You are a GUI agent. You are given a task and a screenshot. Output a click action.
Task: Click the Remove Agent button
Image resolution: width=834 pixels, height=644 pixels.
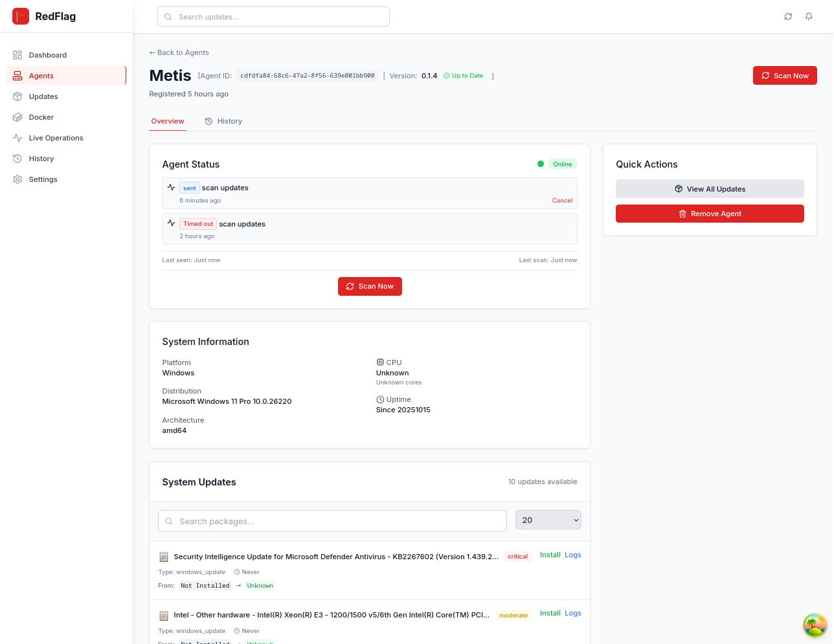pos(710,214)
